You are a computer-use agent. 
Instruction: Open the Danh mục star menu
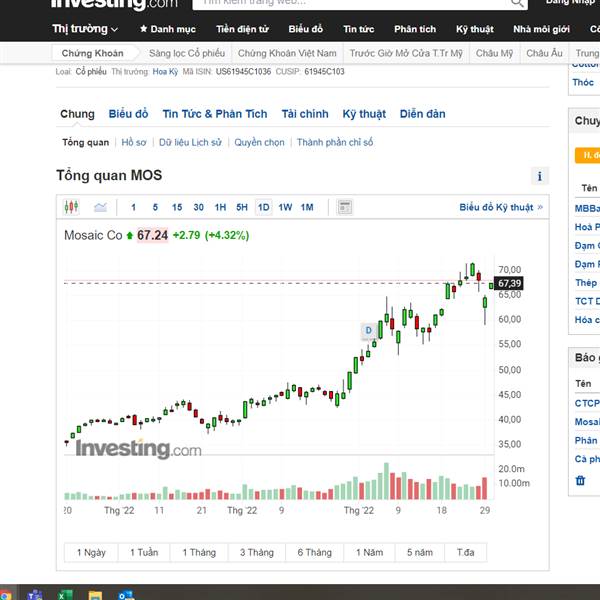tap(168, 29)
